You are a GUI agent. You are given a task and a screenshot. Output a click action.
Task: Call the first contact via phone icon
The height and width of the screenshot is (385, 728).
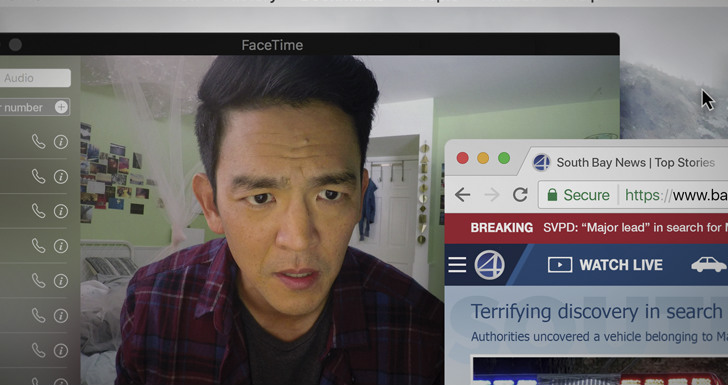(39, 142)
